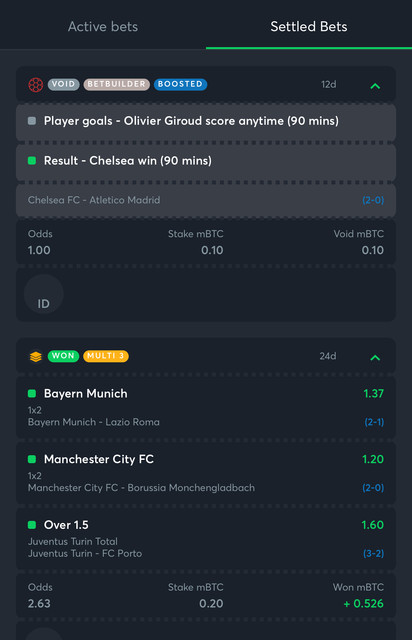Collapse the won multi bet card
Image resolution: width=412 pixels, height=640 pixels.
[x=375, y=358]
